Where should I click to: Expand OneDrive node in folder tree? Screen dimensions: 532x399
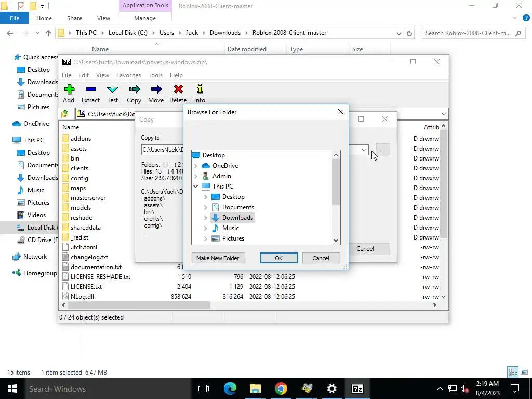pos(196,166)
